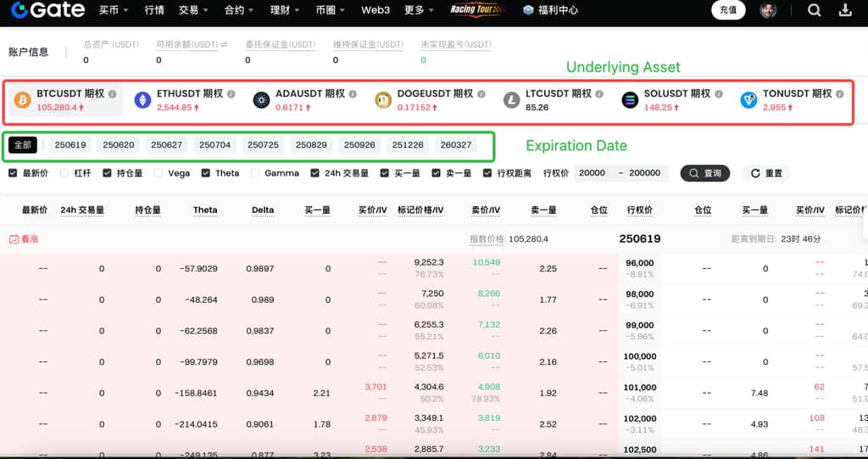Select the BTCUSDT options Bitcoin icon
The width and height of the screenshot is (868, 459).
(x=22, y=100)
